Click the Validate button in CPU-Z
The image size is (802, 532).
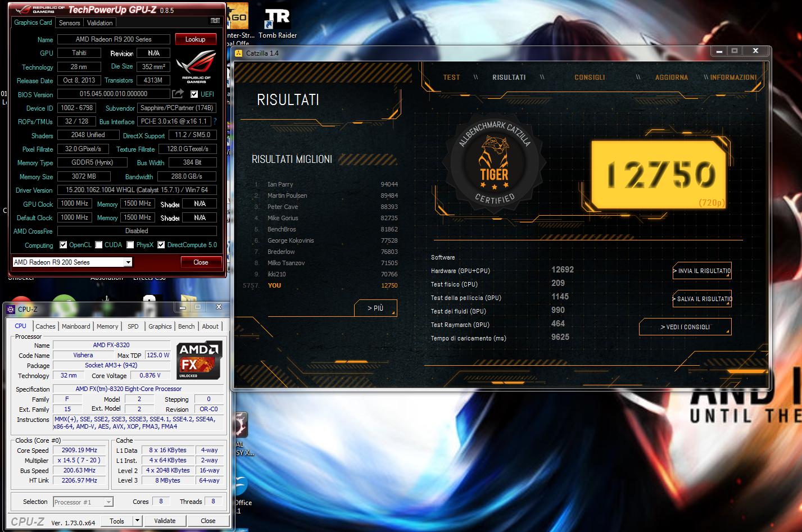165,521
